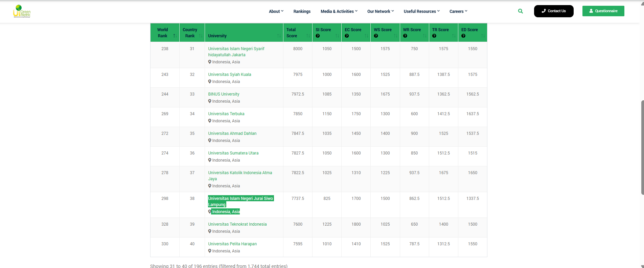Click location pin under Universitas Syiah Kuala
Image resolution: width=644 pixels, height=268 pixels.
coord(210,82)
